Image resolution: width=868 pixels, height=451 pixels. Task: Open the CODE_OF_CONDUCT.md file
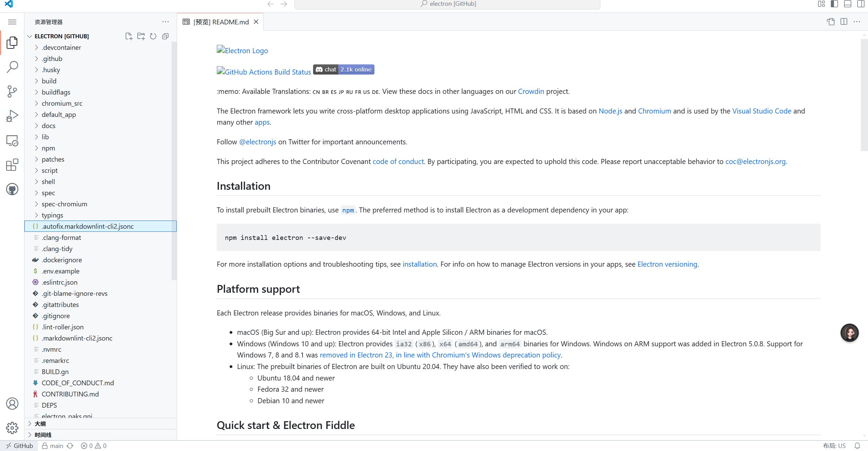(x=100, y=383)
